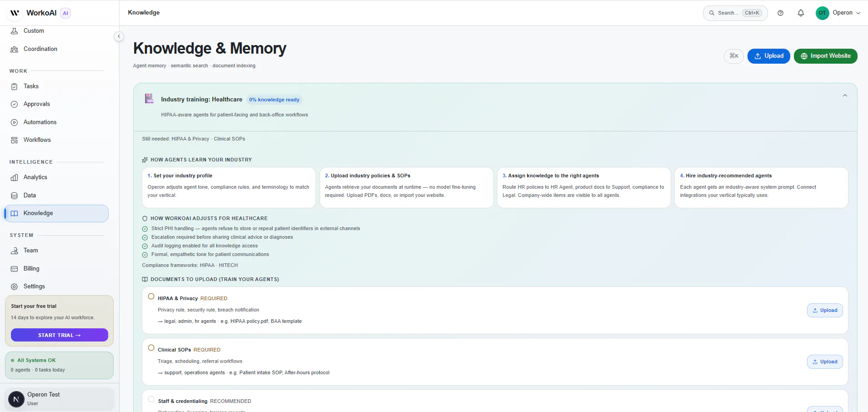Open the Upload industry policies & SOPs card
Viewport: 868px width, 412px height.
[x=406, y=188]
